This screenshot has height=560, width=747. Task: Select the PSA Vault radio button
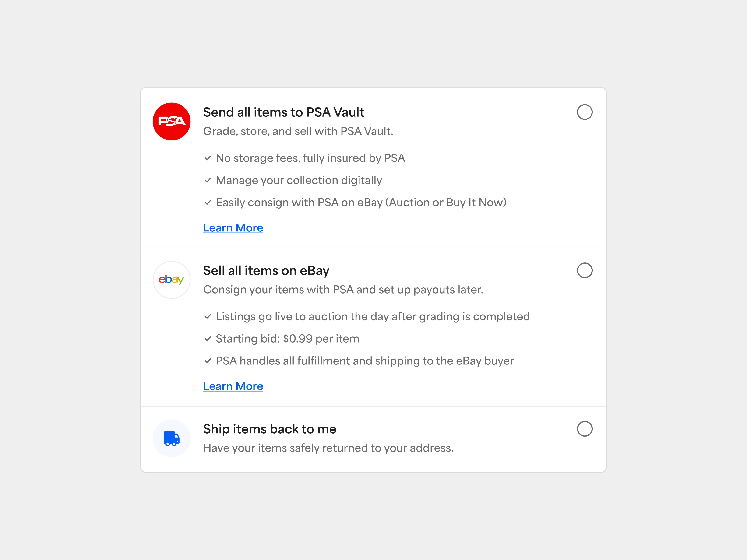coord(585,112)
